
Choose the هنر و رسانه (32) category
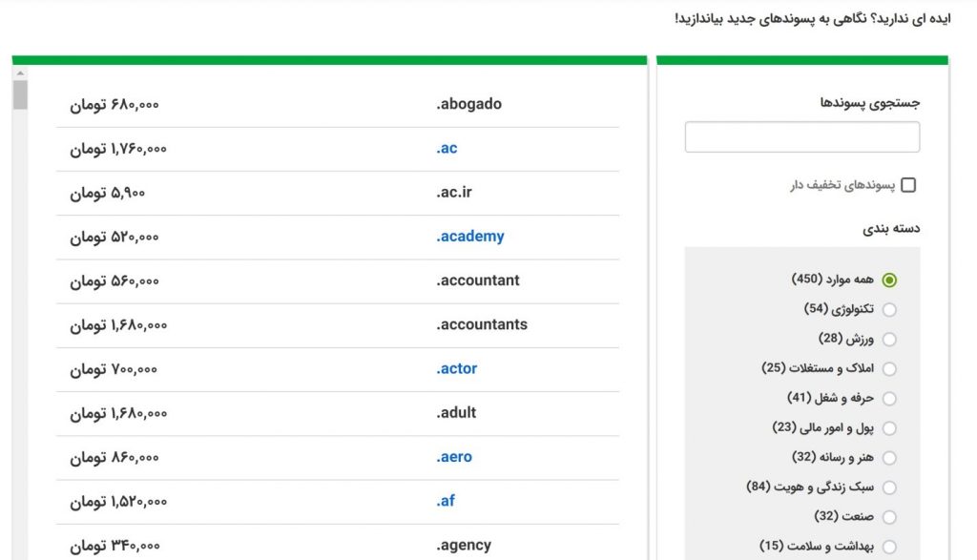[889, 458]
